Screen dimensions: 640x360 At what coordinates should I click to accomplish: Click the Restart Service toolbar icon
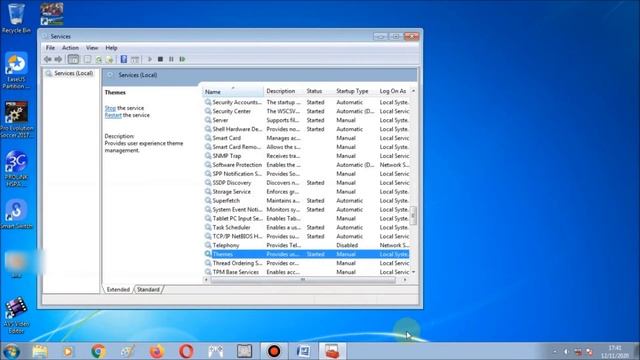(x=182, y=59)
